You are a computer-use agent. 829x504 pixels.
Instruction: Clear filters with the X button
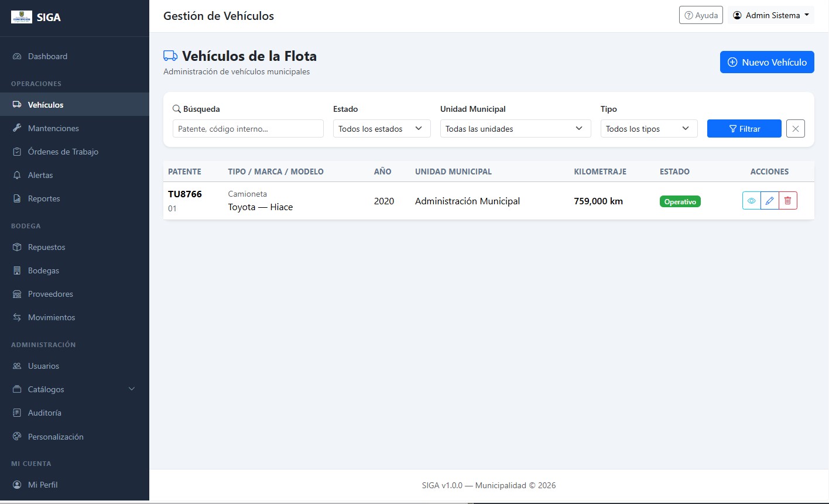[x=796, y=129]
